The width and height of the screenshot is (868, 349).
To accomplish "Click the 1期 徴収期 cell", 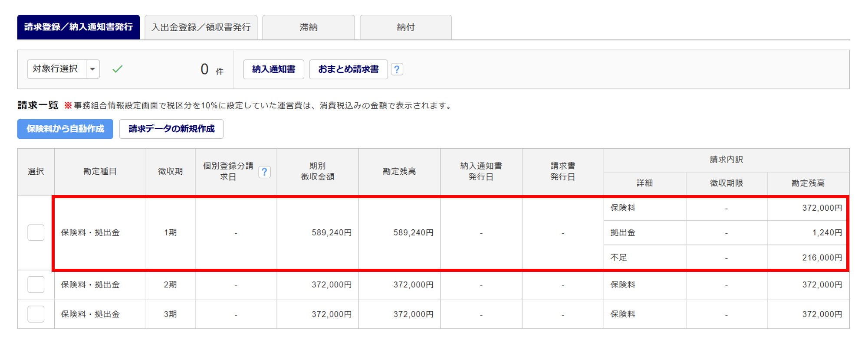I will coord(171,233).
